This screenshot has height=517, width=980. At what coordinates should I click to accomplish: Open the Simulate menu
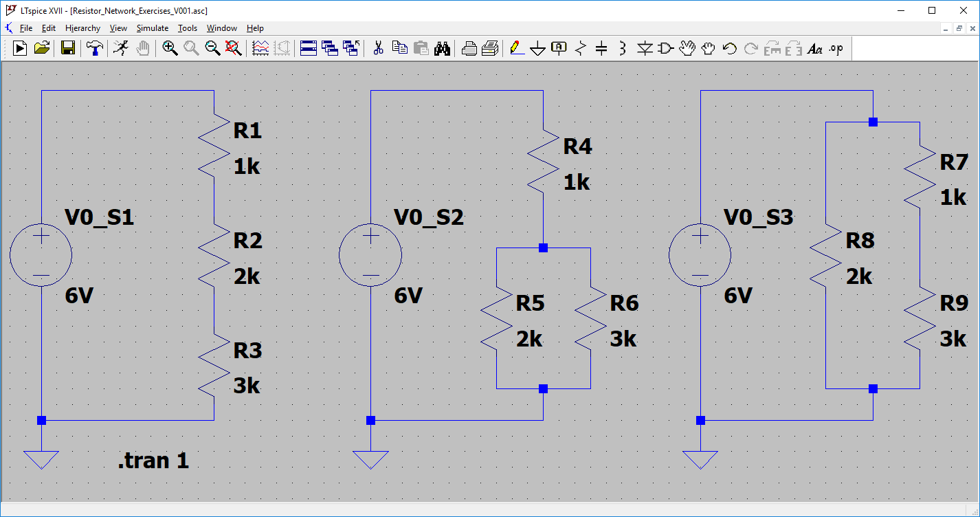pos(152,28)
